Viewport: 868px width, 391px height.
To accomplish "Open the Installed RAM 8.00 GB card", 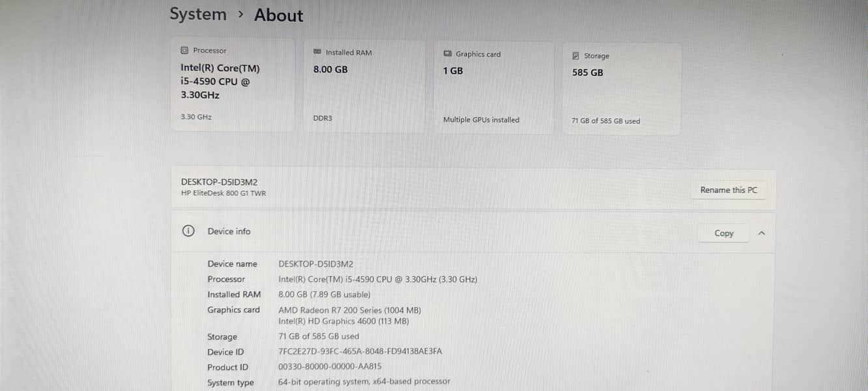I will click(x=365, y=87).
